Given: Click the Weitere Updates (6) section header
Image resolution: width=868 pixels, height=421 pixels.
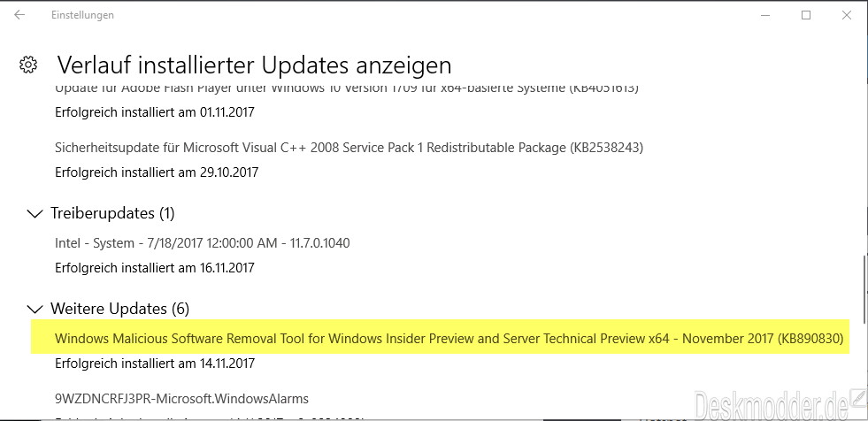Looking at the screenshot, I should 120,309.
